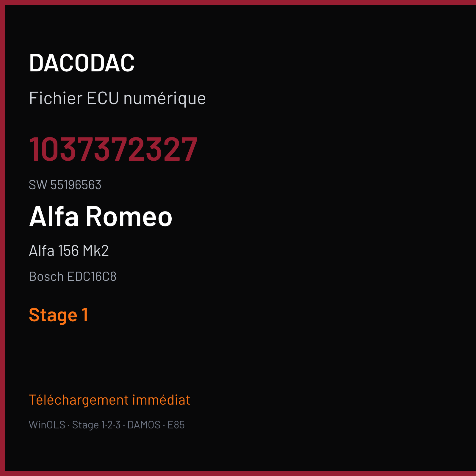Click the red number 1037372327
The height and width of the screenshot is (476, 476).
[113, 149]
